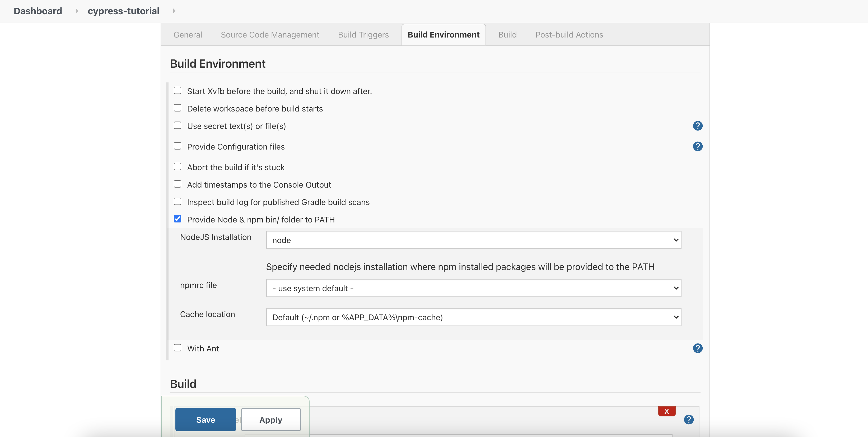Apply the configuration changes
Viewport: 868px width, 437px height.
270,420
